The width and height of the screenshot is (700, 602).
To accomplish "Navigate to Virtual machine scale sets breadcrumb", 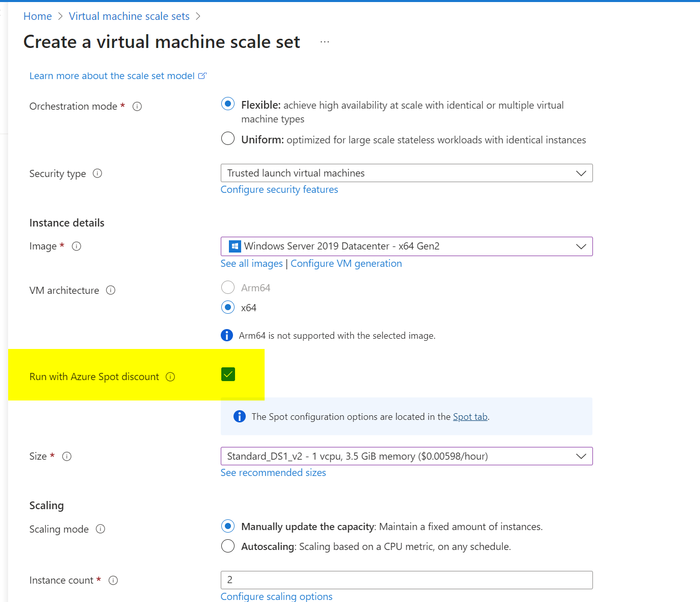I will 129,16.
